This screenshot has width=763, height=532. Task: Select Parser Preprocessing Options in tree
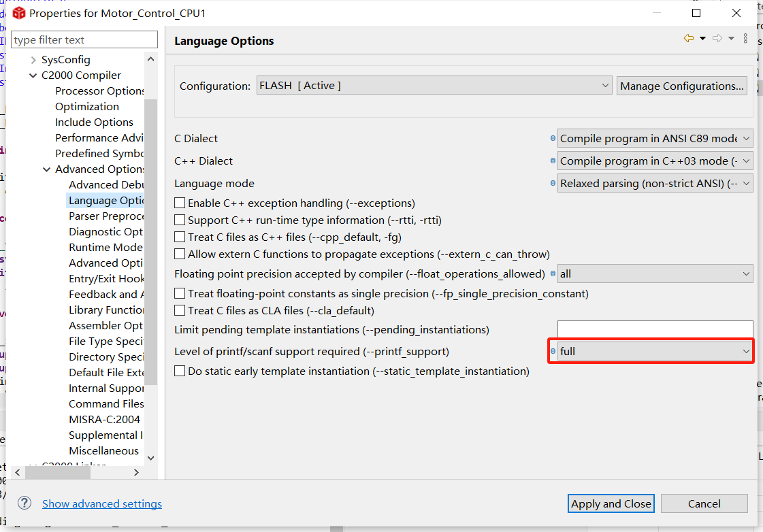pyautogui.click(x=106, y=216)
